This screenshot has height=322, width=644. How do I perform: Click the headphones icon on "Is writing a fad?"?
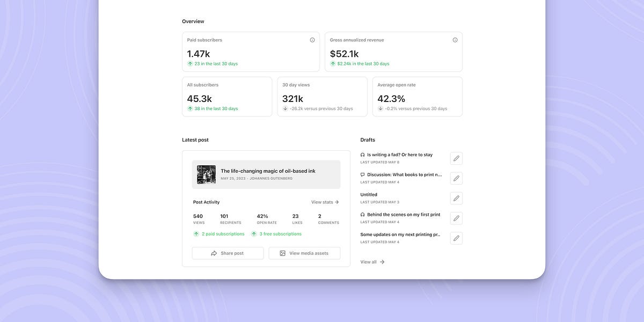tap(362, 154)
